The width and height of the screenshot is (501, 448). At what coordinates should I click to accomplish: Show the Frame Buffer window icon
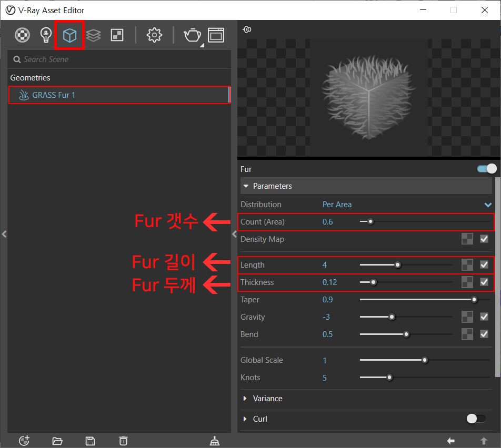coord(216,35)
